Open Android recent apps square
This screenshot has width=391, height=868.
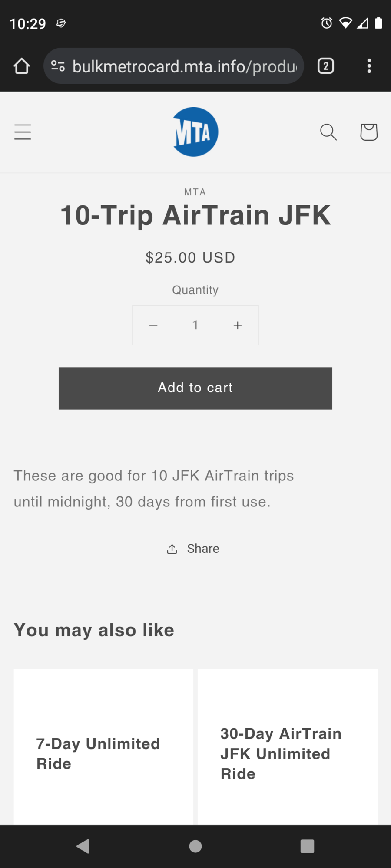307,846
